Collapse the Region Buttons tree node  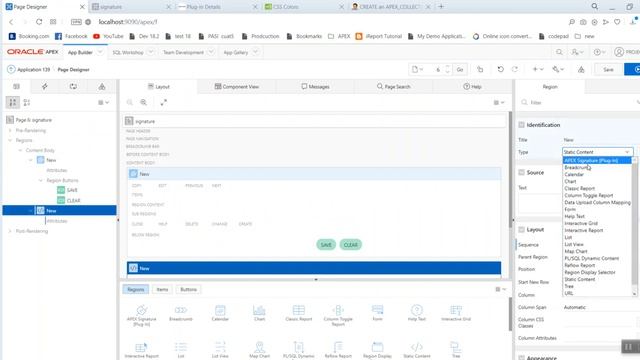tap(40, 180)
